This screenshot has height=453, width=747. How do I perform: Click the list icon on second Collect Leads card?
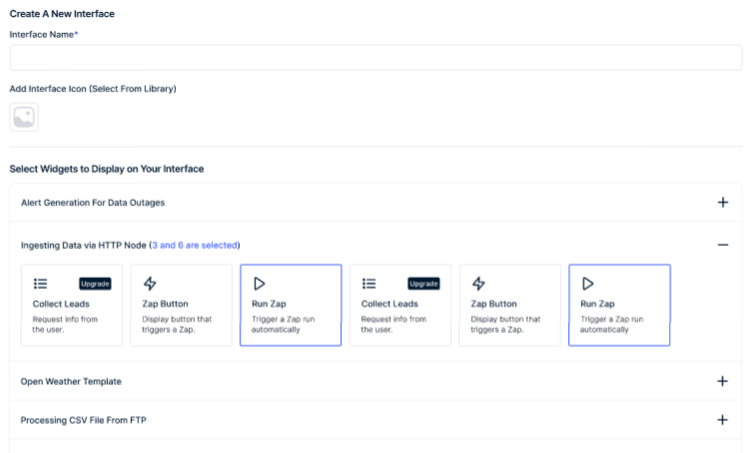(x=369, y=284)
